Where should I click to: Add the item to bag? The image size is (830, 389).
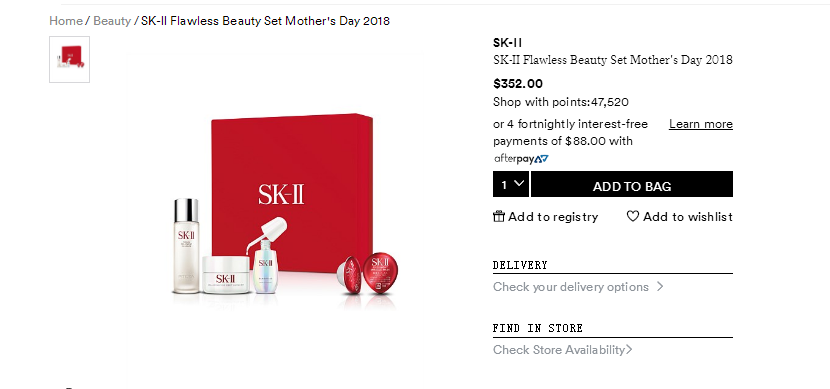pyautogui.click(x=632, y=184)
